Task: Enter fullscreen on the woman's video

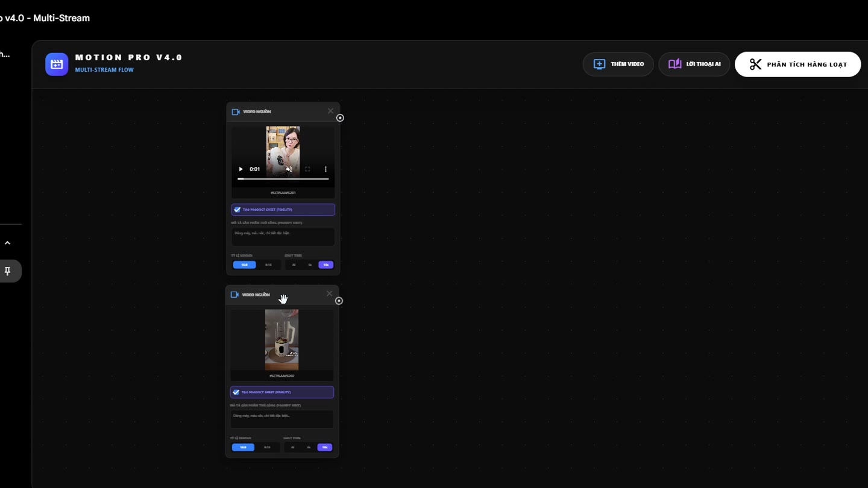Action: [x=307, y=169]
